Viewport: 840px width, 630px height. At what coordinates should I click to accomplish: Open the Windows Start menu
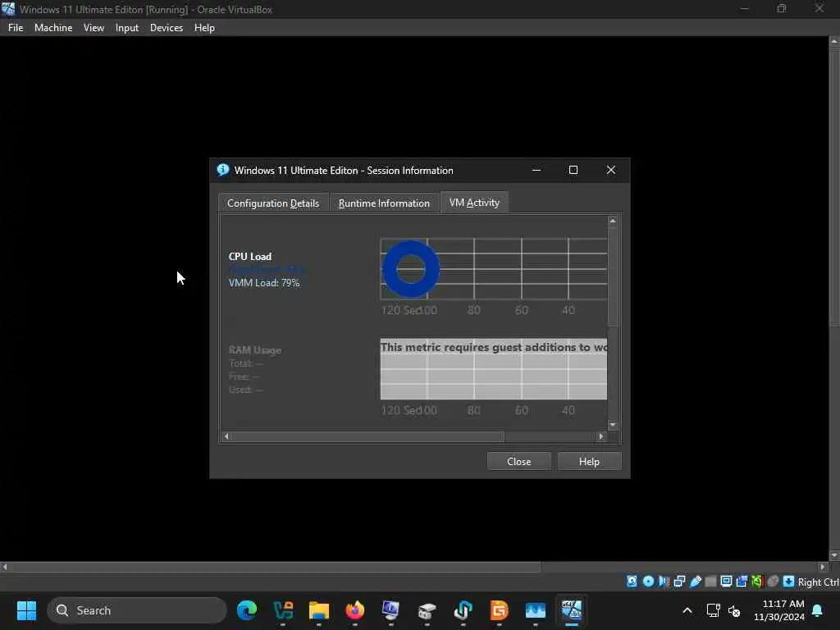pyautogui.click(x=26, y=610)
